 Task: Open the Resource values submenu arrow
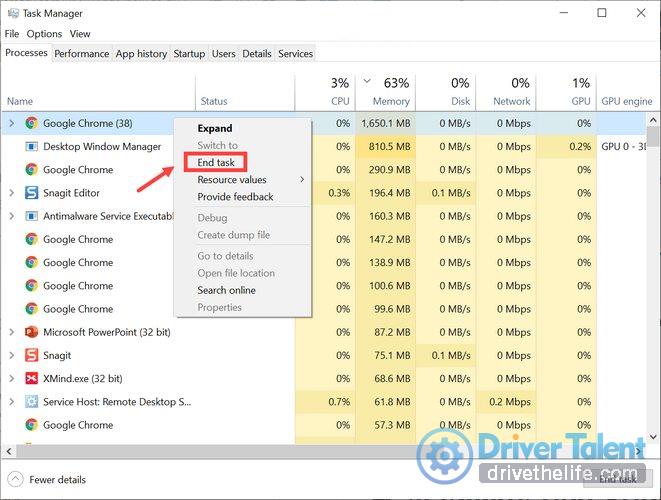(302, 180)
